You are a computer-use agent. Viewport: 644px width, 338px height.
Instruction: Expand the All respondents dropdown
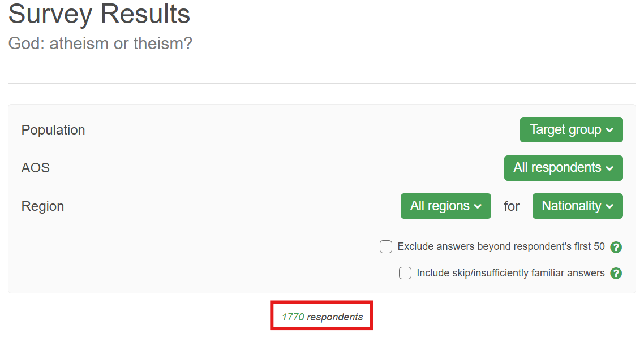pos(563,168)
